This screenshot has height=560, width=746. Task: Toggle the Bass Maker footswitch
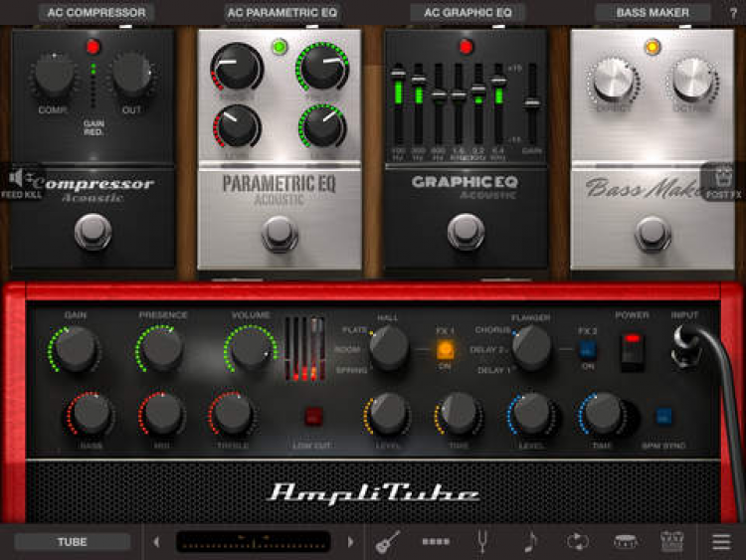tap(653, 234)
